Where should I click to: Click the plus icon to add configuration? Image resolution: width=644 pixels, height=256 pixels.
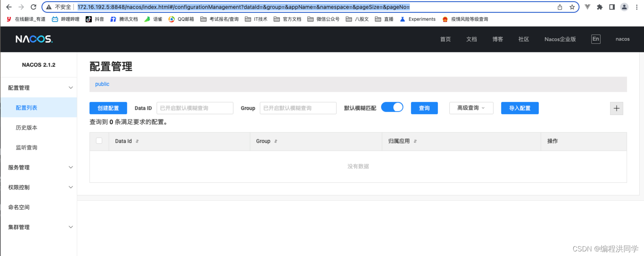[x=616, y=108]
